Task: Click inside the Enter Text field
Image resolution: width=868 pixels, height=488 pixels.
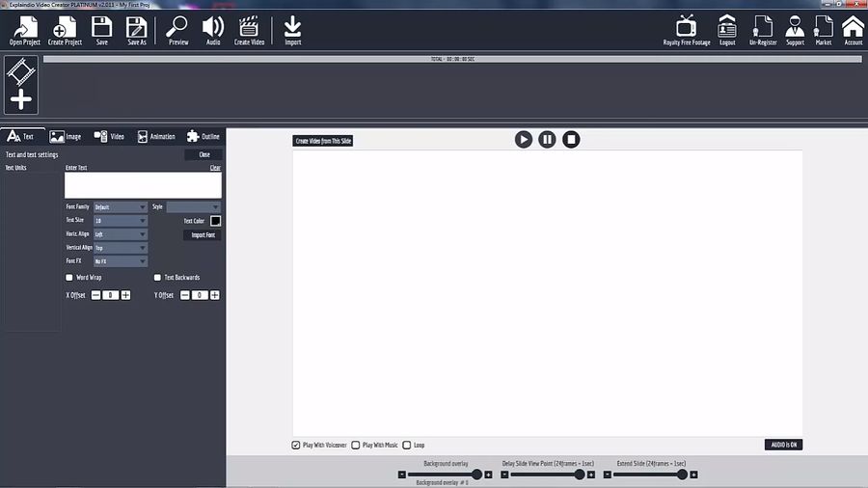Action: pyautogui.click(x=143, y=185)
